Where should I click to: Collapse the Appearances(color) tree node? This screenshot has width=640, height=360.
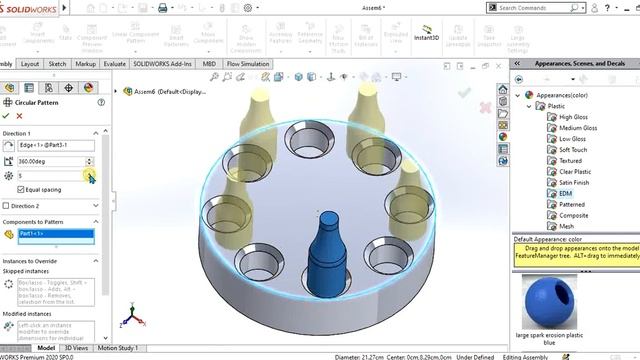point(518,95)
